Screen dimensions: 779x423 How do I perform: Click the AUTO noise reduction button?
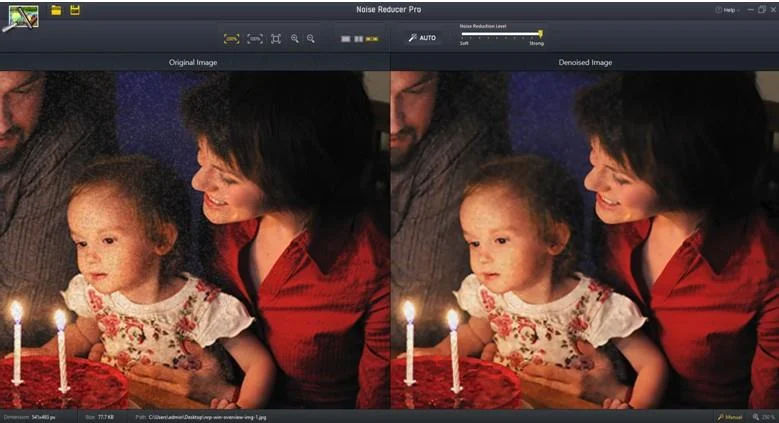click(x=422, y=38)
